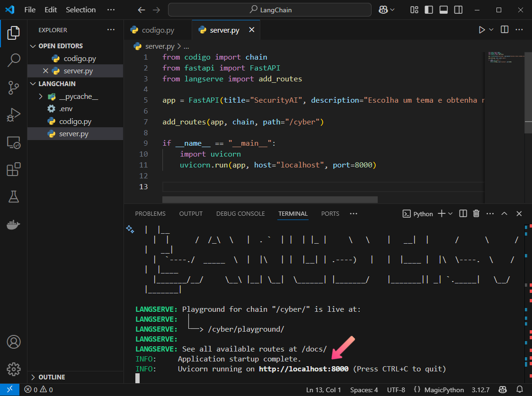Open Explorer Views and More Actions ellipsis

tap(111, 30)
